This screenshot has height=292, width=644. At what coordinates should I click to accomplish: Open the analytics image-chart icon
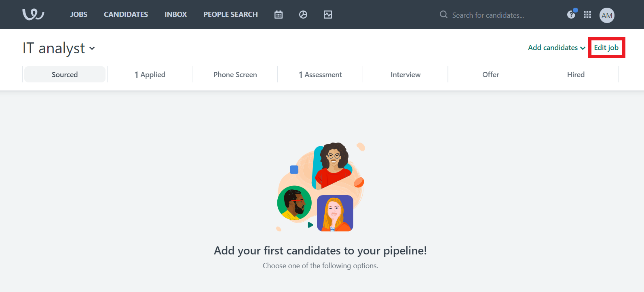pyautogui.click(x=328, y=15)
